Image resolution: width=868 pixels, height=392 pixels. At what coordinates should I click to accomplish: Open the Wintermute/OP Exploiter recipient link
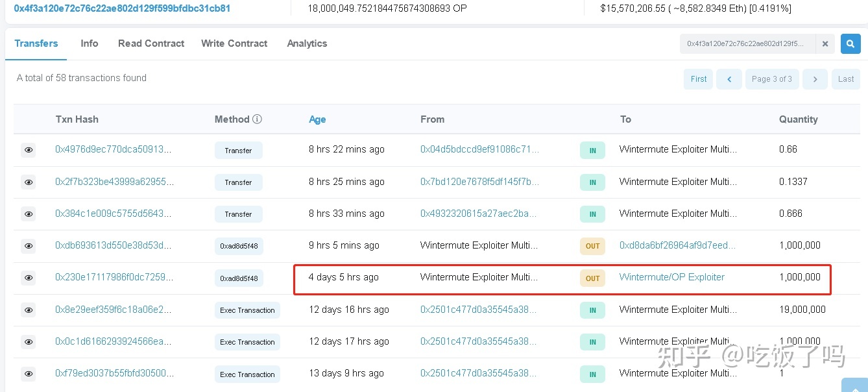pos(672,277)
